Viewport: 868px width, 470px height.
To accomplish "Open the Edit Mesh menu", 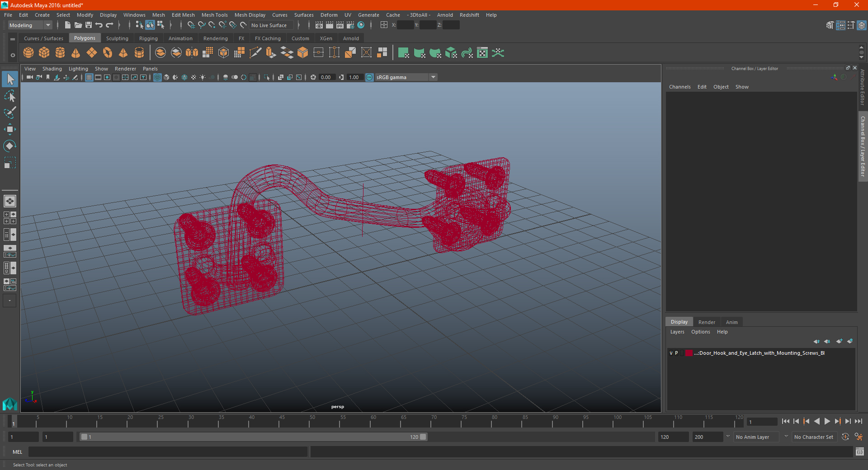I will coord(183,15).
